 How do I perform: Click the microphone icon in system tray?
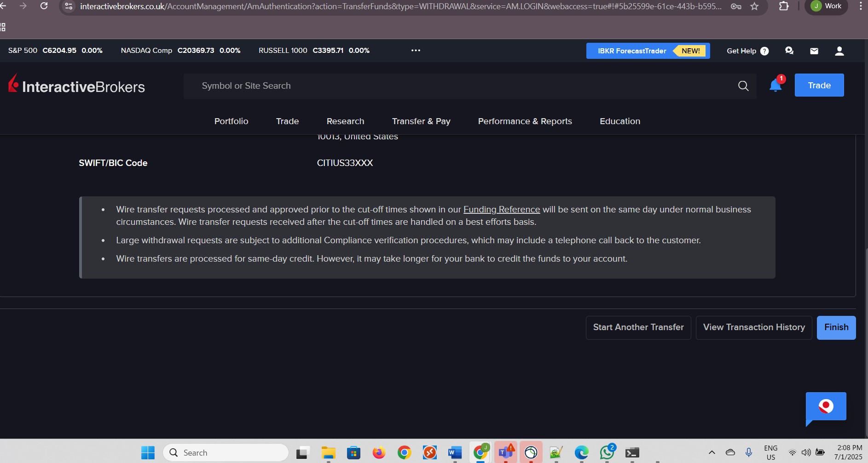[749, 452]
